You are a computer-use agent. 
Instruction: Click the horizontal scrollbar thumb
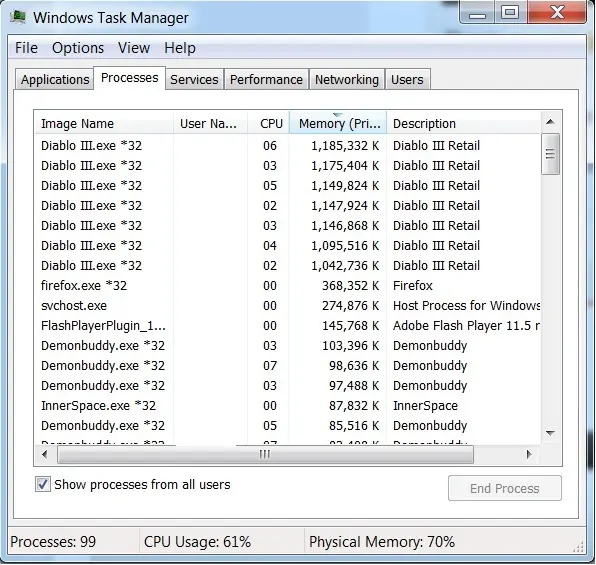click(x=265, y=454)
